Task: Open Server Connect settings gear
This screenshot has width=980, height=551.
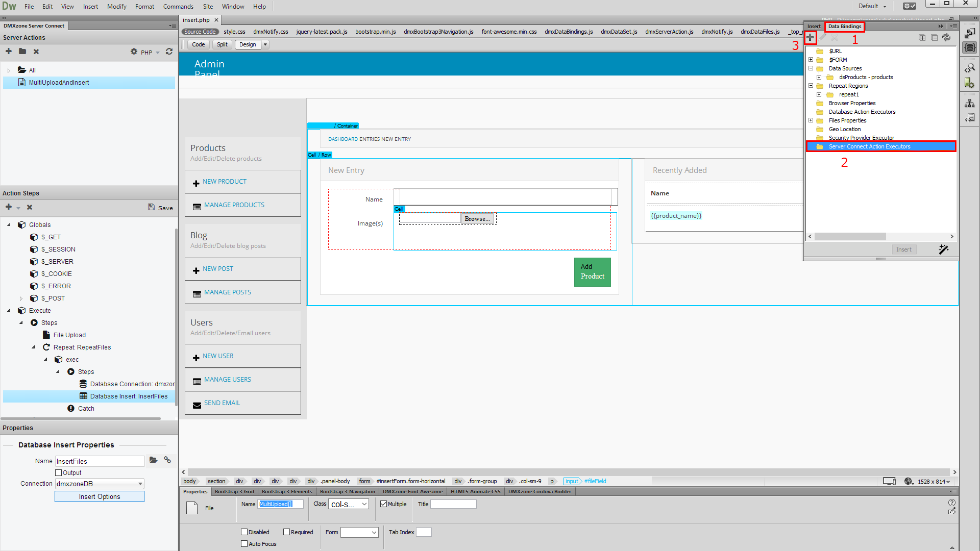Action: [134, 52]
